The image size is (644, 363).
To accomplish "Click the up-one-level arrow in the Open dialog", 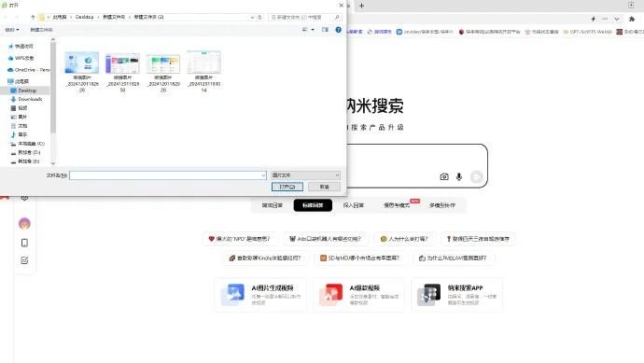I will [33, 17].
